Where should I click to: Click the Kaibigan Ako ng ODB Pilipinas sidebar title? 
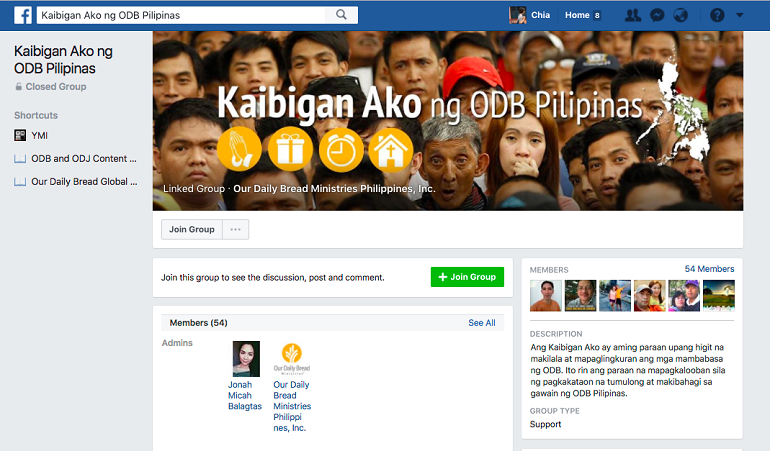(63, 59)
